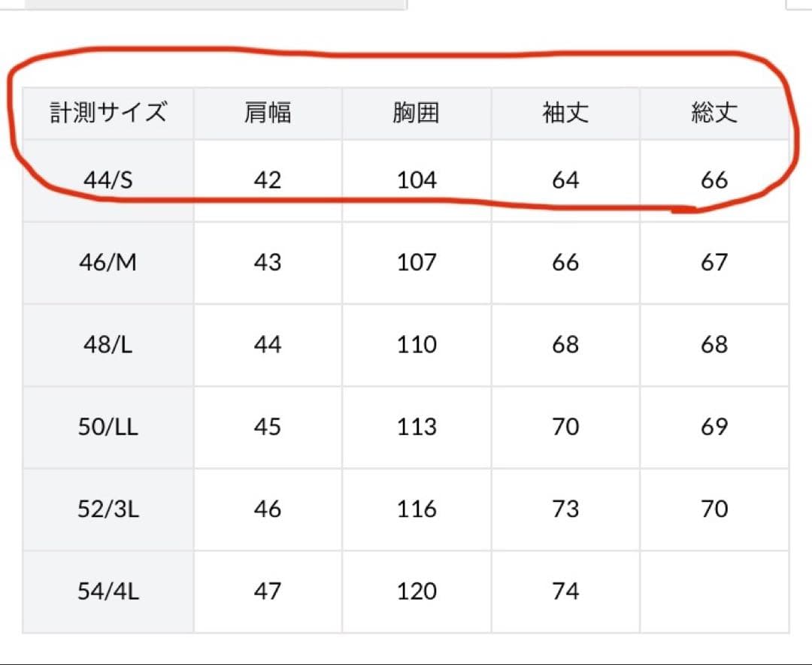The width and height of the screenshot is (812, 665).
Task: Click the chest value 107 cell
Action: (x=417, y=263)
